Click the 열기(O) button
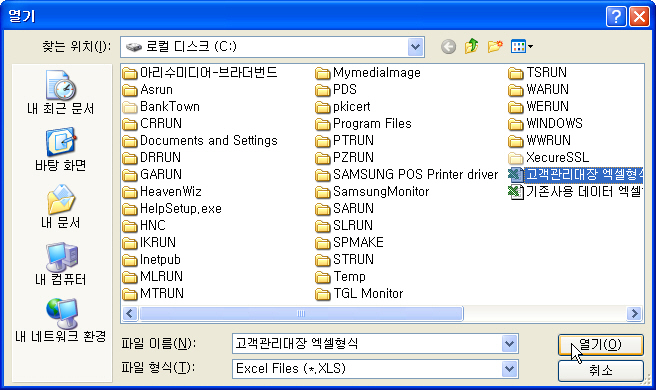Screen dimensions: 656x390 pos(600,344)
